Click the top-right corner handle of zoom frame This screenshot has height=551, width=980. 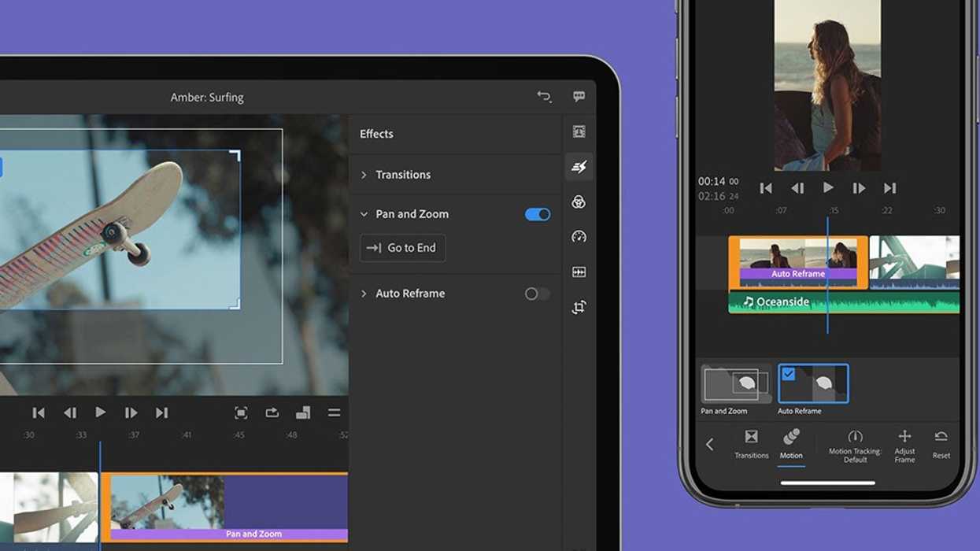235,155
